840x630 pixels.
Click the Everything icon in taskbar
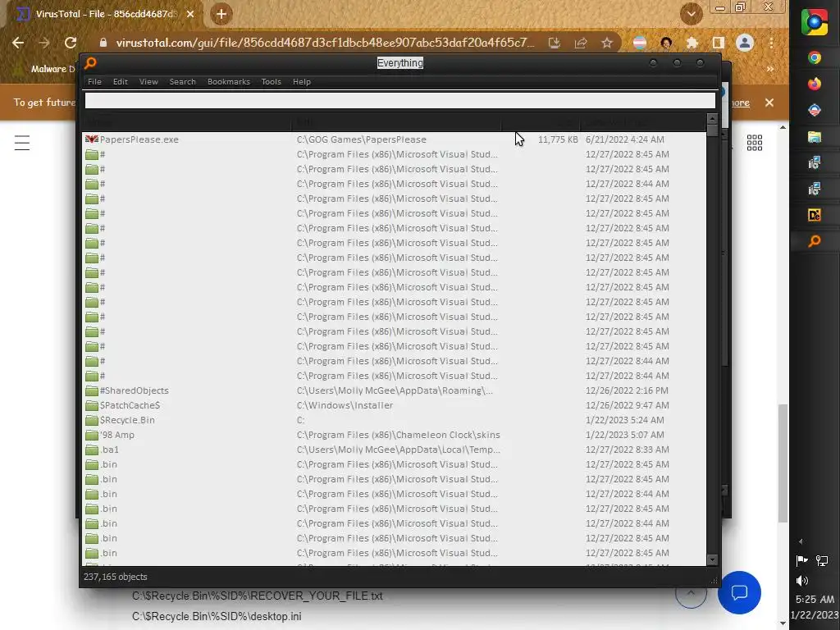815,242
